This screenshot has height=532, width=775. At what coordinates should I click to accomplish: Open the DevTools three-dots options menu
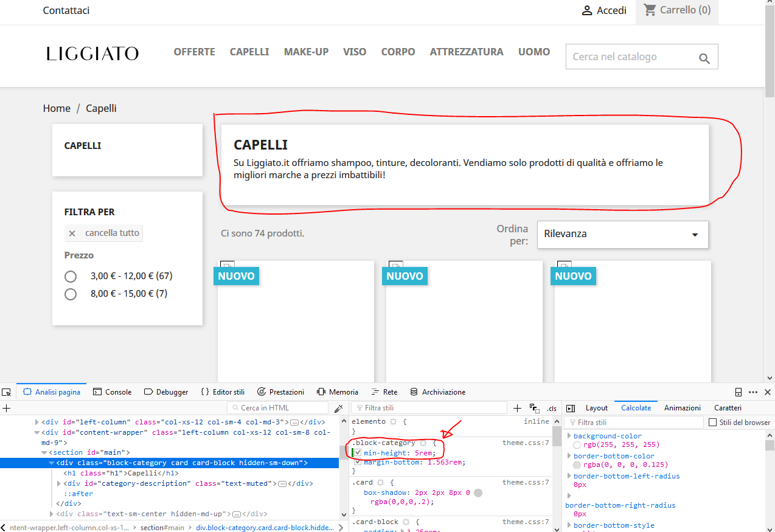coord(753,392)
